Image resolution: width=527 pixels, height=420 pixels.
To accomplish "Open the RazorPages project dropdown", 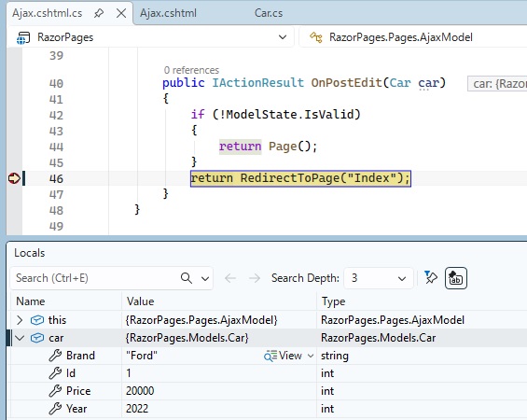I will [283, 37].
